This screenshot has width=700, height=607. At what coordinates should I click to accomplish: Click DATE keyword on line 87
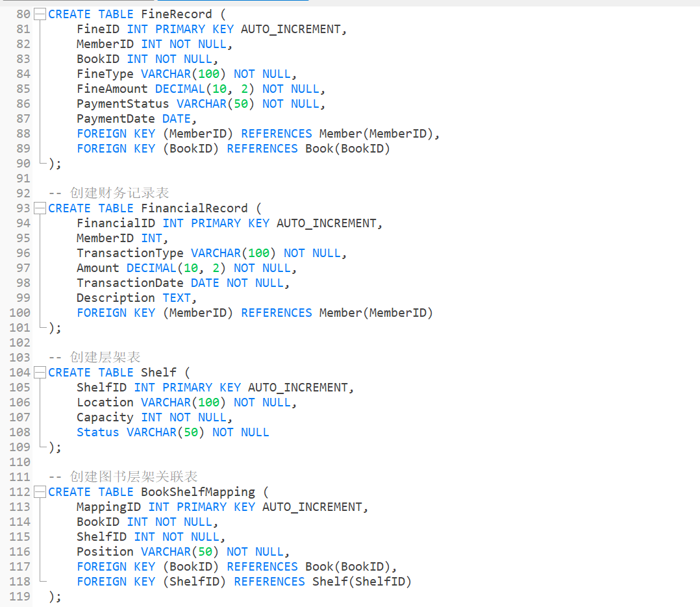point(177,119)
